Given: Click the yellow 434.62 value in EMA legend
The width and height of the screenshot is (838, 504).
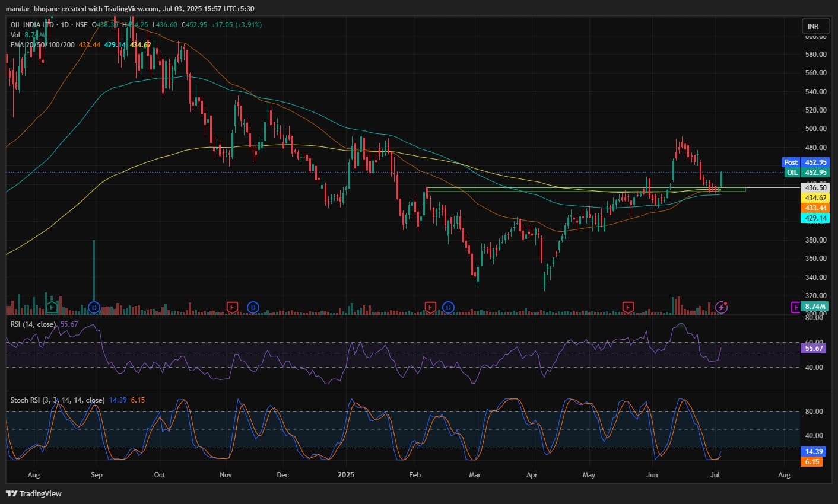Looking at the screenshot, I should [x=141, y=45].
